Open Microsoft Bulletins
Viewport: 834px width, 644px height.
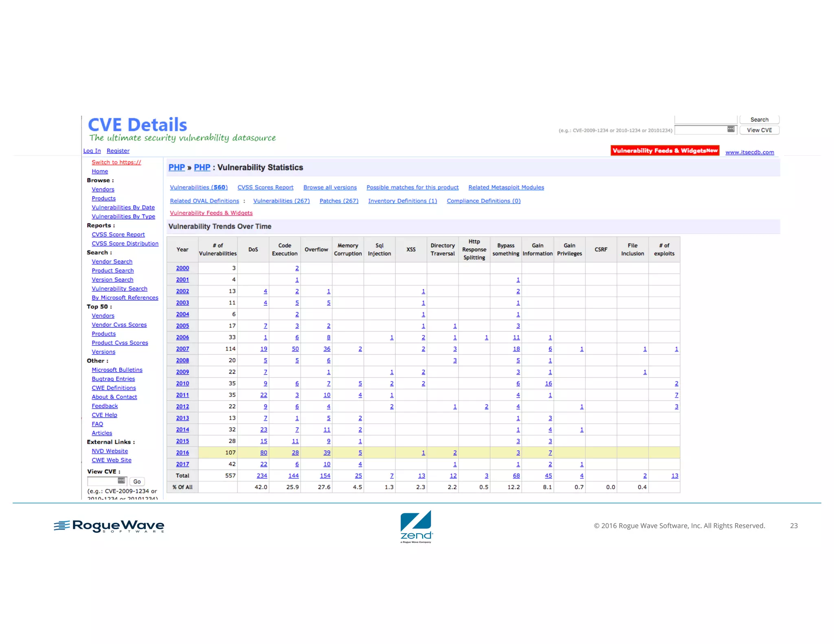click(x=117, y=370)
